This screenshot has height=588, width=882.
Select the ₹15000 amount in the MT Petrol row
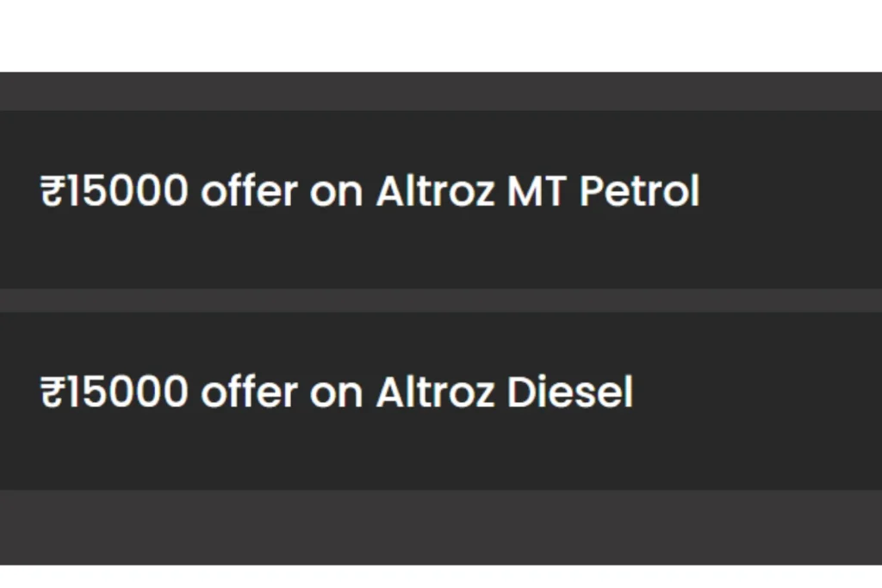[115, 190]
